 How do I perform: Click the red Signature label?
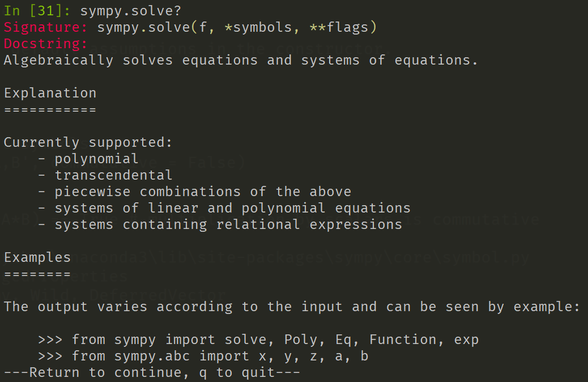point(46,27)
